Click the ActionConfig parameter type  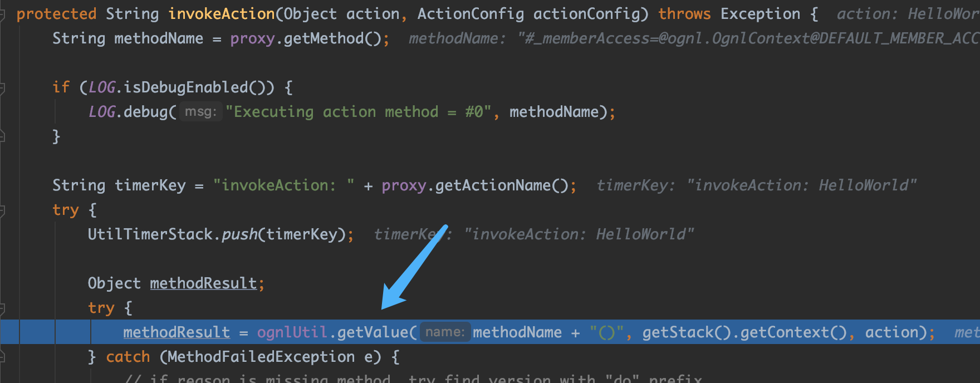(x=471, y=14)
